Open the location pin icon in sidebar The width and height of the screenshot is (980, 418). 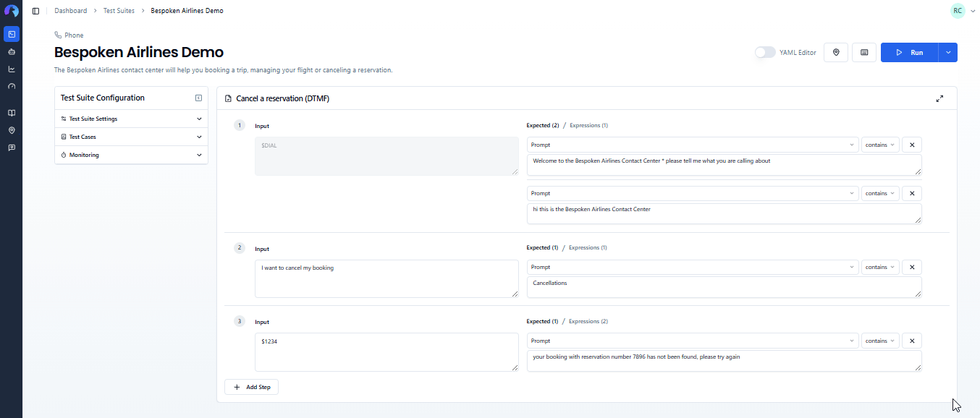(x=12, y=130)
